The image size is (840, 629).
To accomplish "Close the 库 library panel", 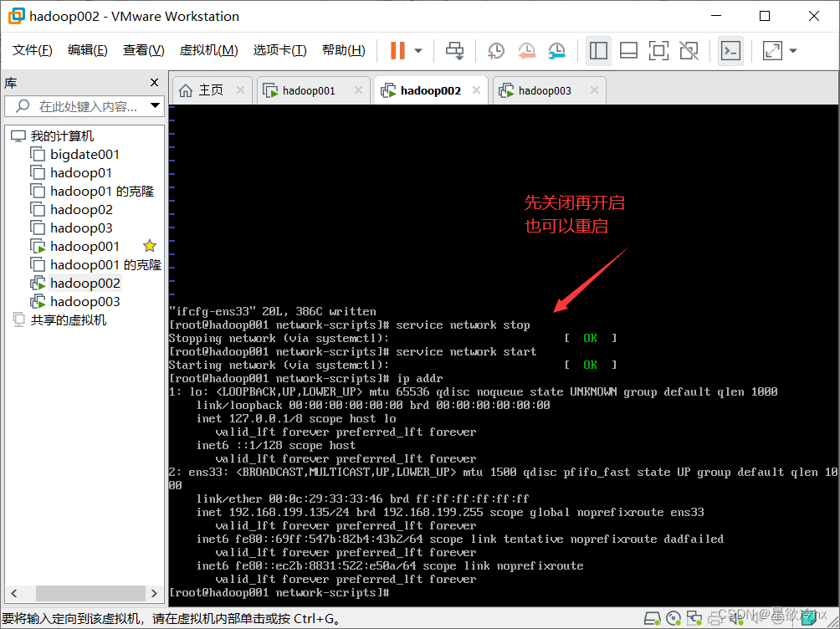I will [154, 83].
